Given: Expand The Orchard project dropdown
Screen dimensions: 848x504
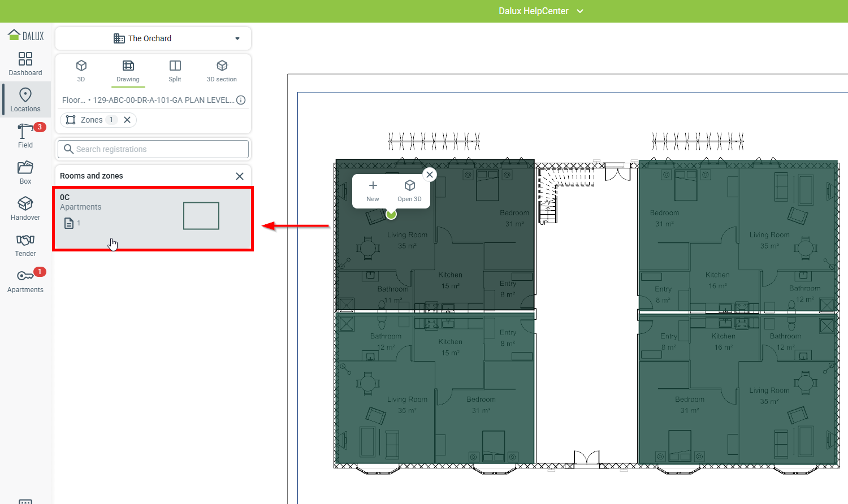Looking at the screenshot, I should (x=237, y=38).
